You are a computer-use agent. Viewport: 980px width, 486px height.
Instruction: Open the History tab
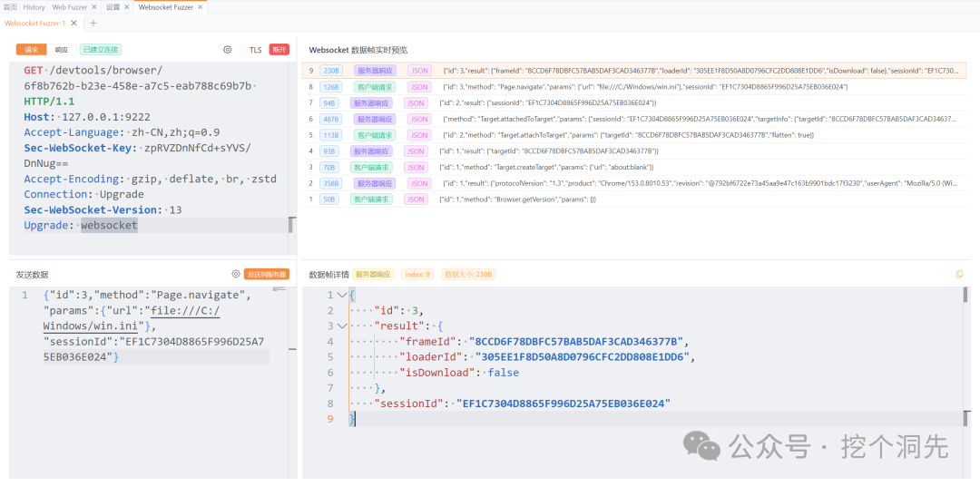(x=34, y=7)
